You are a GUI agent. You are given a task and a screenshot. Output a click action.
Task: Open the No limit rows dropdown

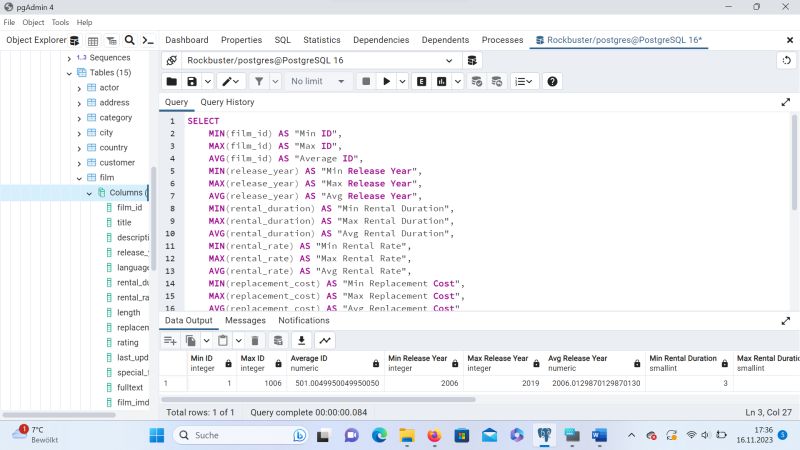[317, 81]
